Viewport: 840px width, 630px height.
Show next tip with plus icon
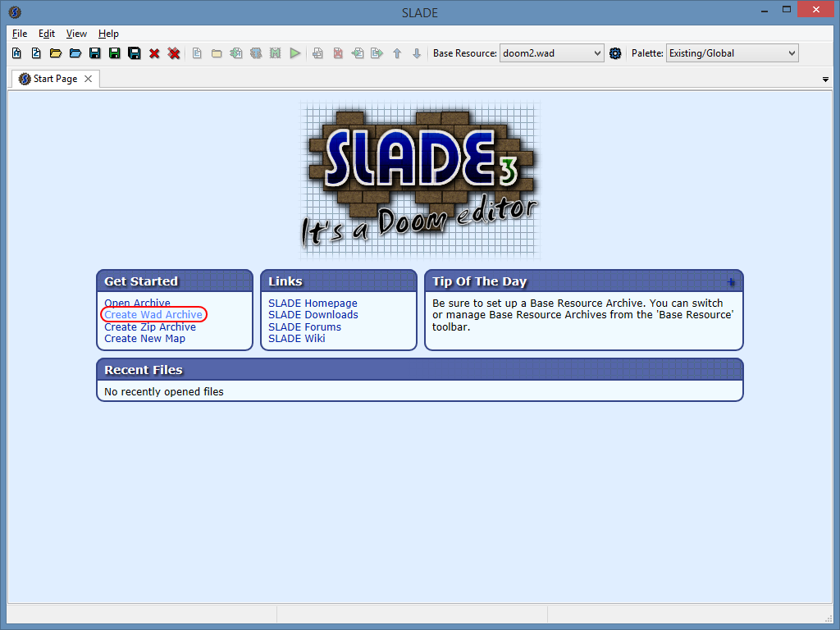point(731,282)
